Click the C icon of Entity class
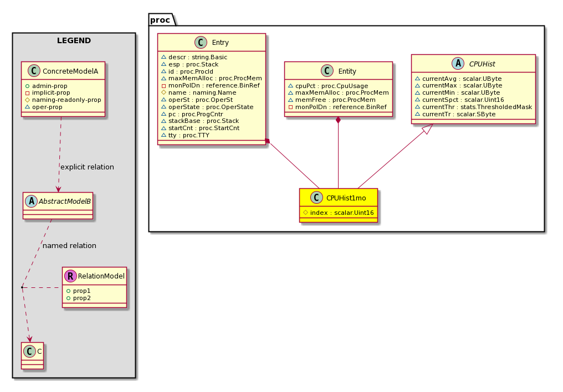The height and width of the screenshot is (392, 563). (327, 71)
